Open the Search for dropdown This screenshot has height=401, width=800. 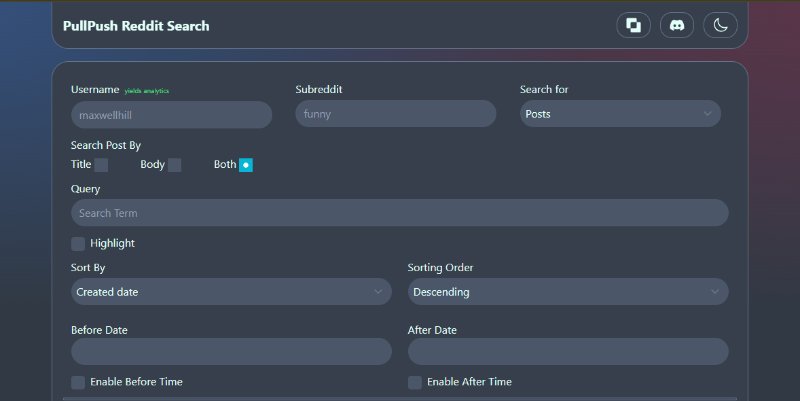click(620, 114)
